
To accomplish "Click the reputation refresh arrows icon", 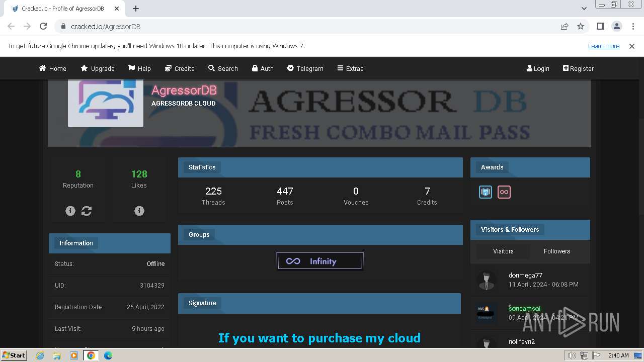I will pyautogui.click(x=87, y=211).
